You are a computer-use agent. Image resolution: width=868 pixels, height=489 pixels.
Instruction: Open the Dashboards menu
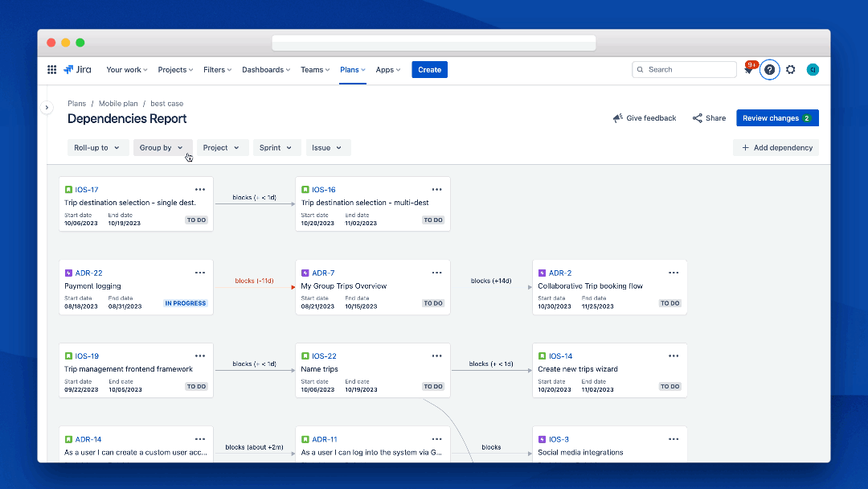(265, 69)
